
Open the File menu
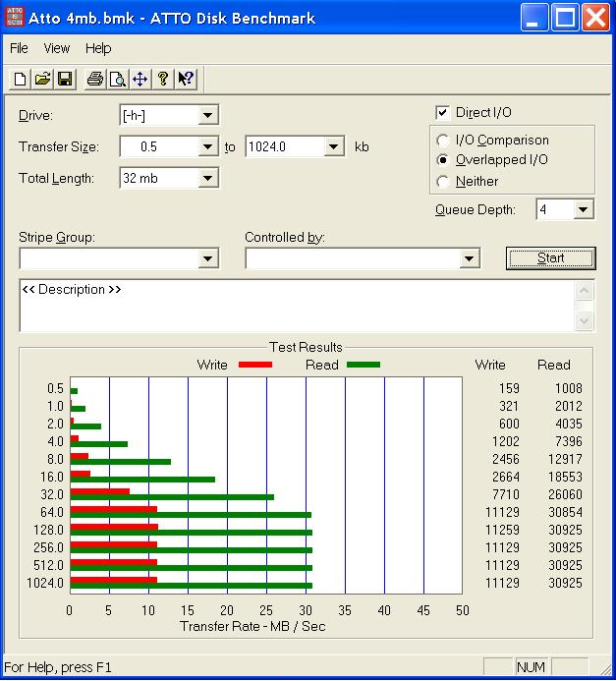click(19, 48)
